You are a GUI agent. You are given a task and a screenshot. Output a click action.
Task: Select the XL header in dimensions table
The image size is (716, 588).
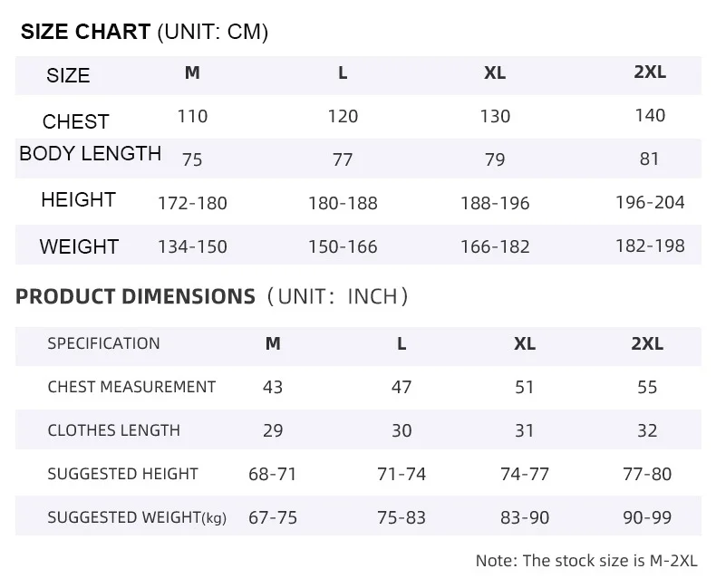(524, 343)
